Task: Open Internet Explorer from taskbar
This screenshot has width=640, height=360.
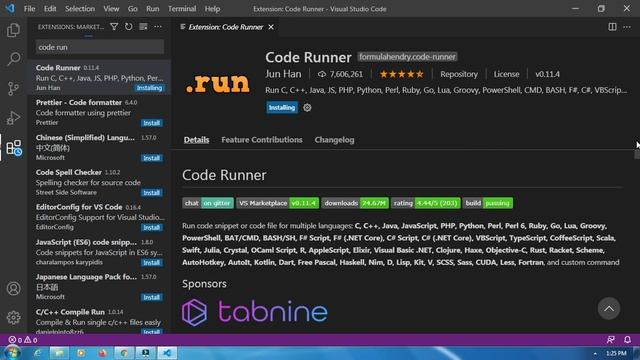Action: 38,353
